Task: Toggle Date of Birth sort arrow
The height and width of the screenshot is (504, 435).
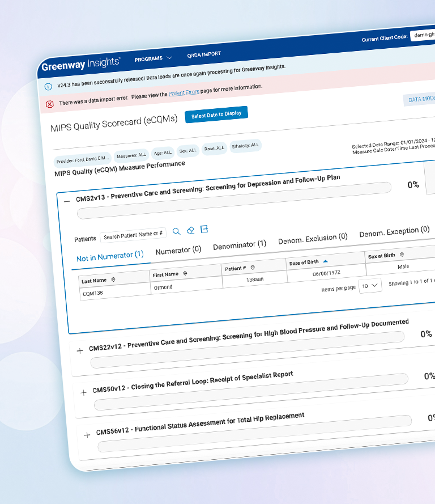Action: pyautogui.click(x=325, y=261)
